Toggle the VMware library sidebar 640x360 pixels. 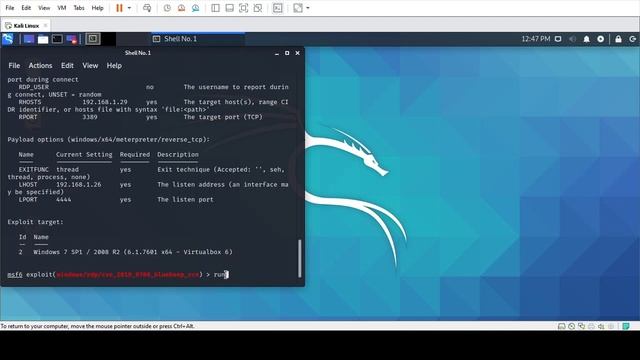coord(215,8)
